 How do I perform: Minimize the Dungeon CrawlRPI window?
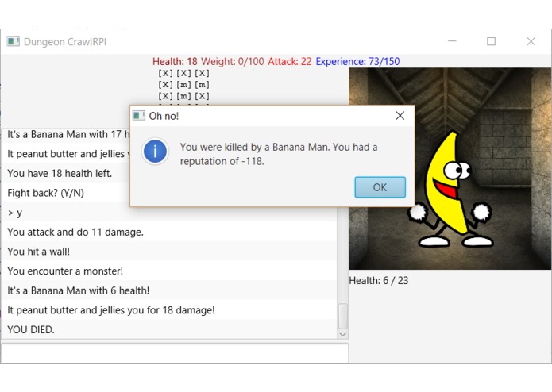point(452,41)
